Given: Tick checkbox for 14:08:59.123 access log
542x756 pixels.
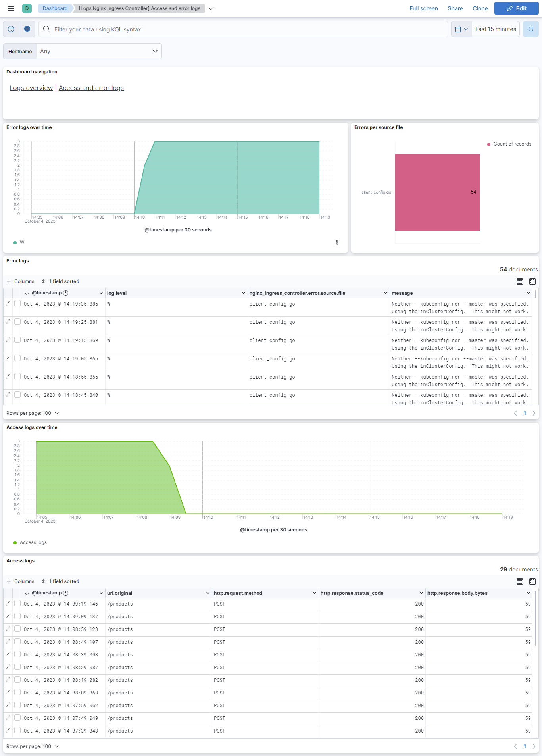Looking at the screenshot, I should (x=17, y=629).
